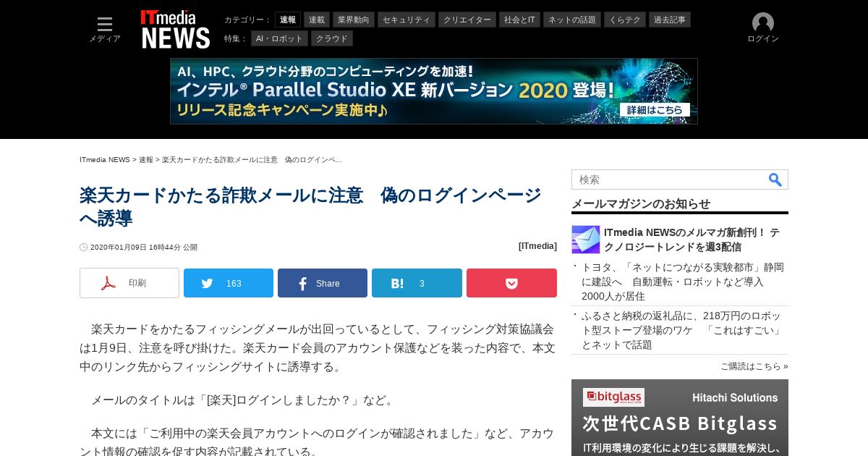Click the login avatar icon

(763, 22)
